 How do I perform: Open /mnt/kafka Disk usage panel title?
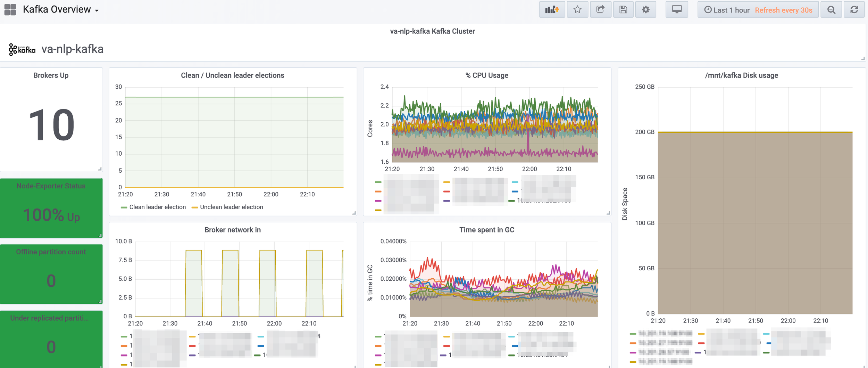point(741,75)
